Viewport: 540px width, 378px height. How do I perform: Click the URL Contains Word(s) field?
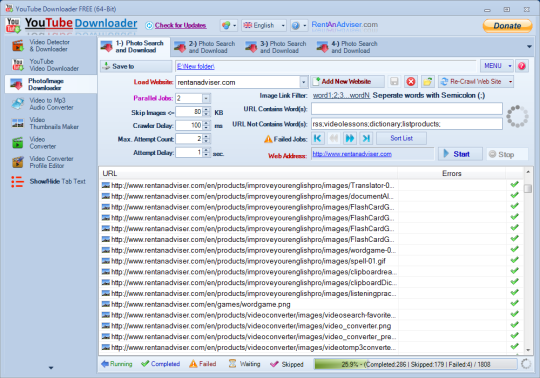[407, 109]
